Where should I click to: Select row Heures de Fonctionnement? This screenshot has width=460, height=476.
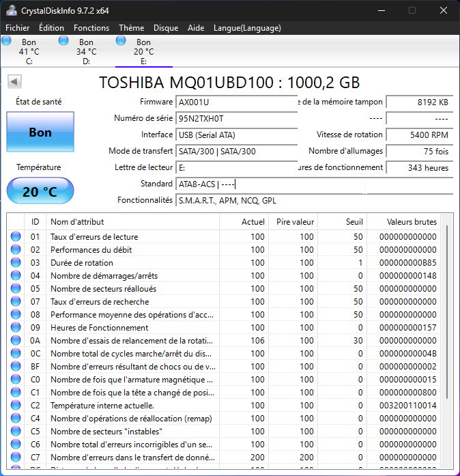click(224, 328)
